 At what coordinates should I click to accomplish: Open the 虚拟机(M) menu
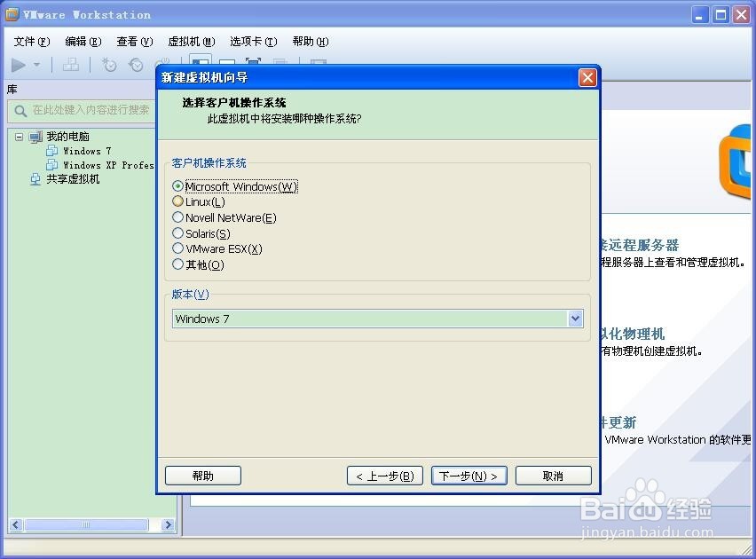click(192, 42)
